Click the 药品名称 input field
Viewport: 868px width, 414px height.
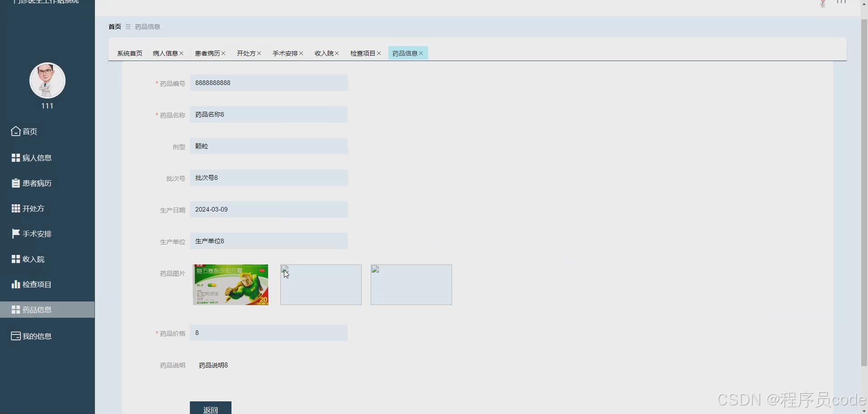(x=269, y=114)
